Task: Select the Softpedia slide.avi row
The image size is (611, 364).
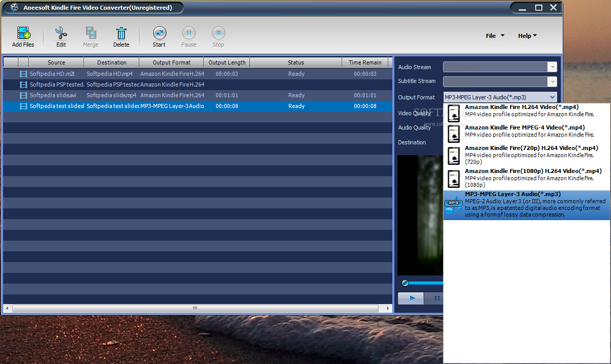Action: (198, 95)
